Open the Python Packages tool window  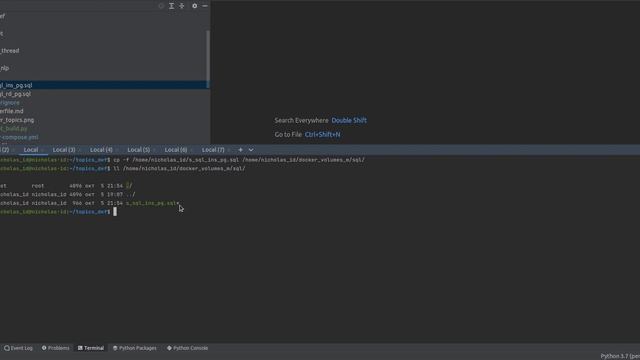click(135, 348)
